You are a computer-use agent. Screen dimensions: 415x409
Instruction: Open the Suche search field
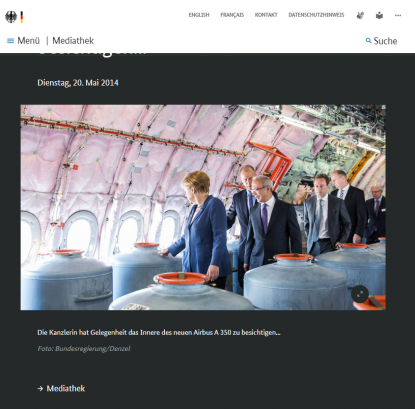pos(381,41)
